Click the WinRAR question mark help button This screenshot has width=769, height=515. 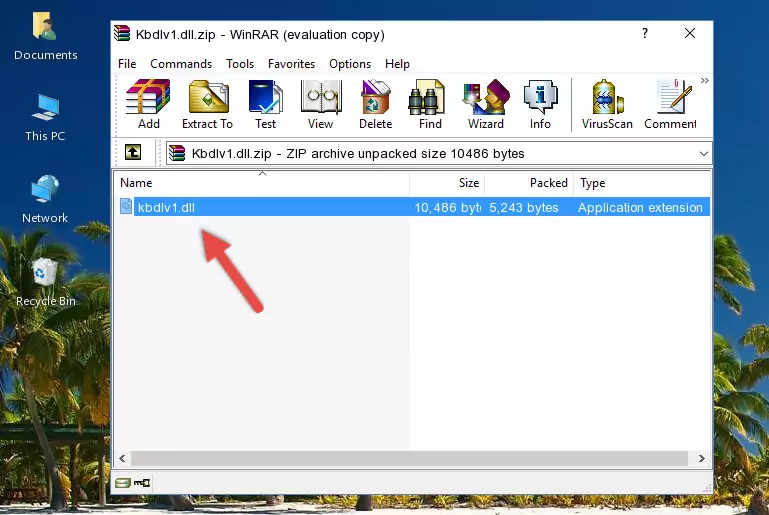pos(645,33)
